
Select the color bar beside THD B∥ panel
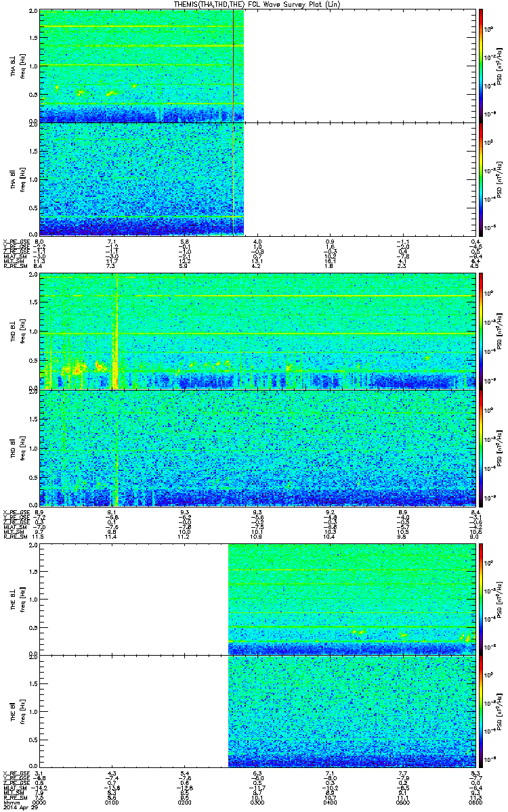click(x=481, y=448)
